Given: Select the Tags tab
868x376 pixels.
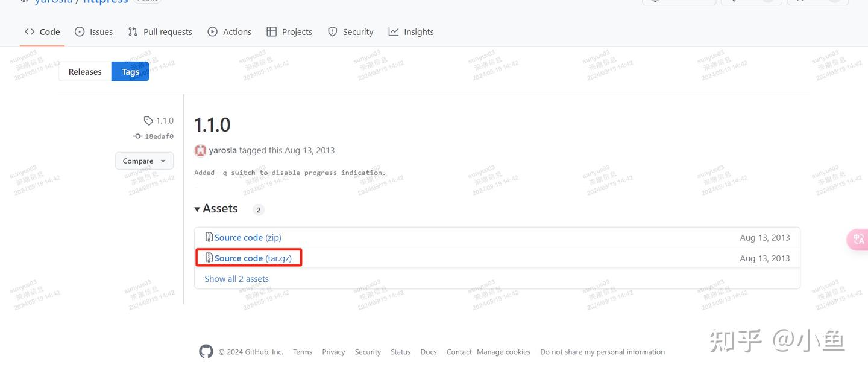Looking at the screenshot, I should point(130,72).
